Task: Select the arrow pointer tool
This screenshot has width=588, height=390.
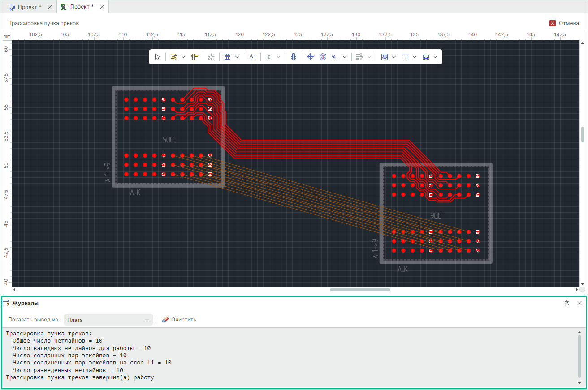Action: click(x=157, y=57)
